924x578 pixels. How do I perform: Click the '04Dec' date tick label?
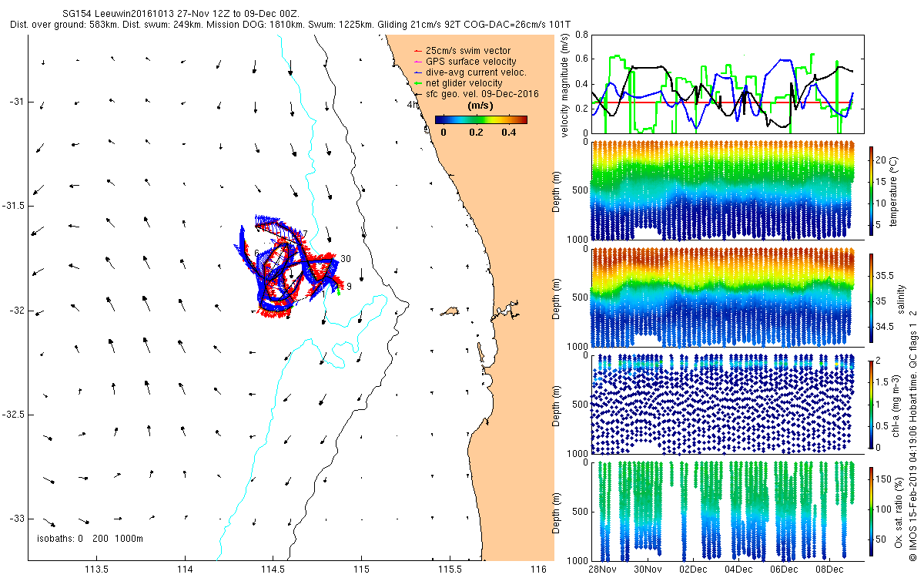coord(738,570)
